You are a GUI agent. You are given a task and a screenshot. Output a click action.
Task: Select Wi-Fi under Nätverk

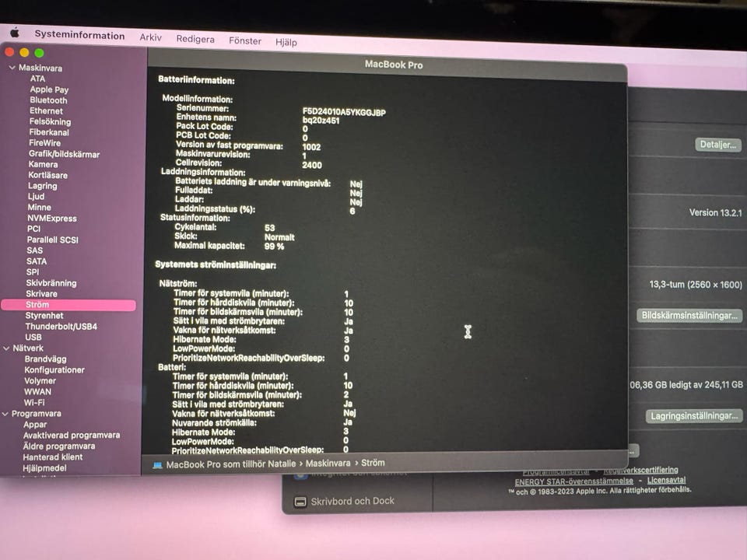point(34,402)
